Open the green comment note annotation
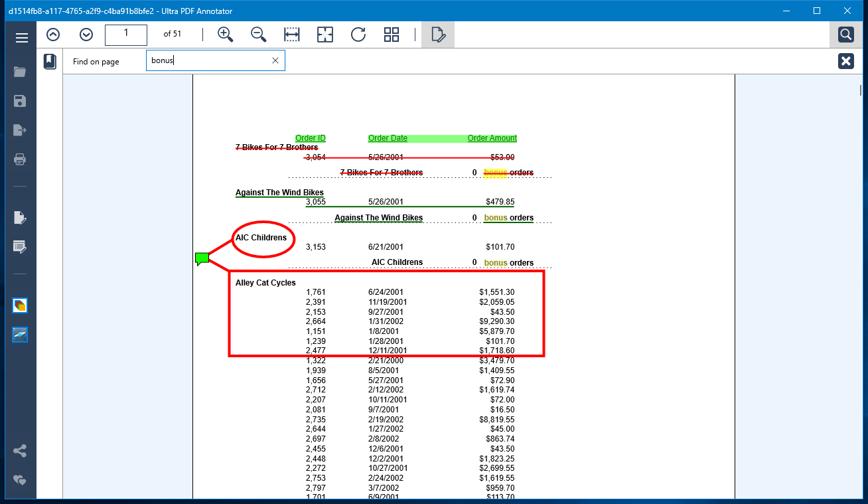The image size is (868, 504). 202,258
